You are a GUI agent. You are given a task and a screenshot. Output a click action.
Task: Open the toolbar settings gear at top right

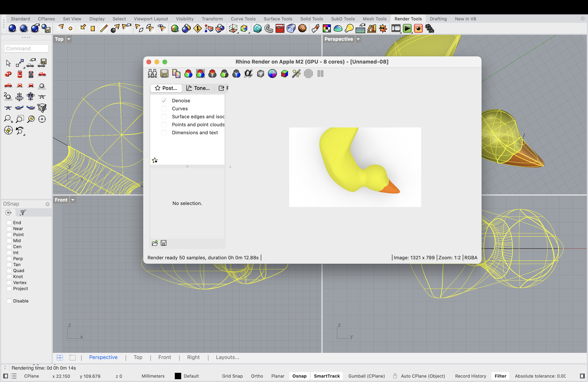tap(583, 19)
